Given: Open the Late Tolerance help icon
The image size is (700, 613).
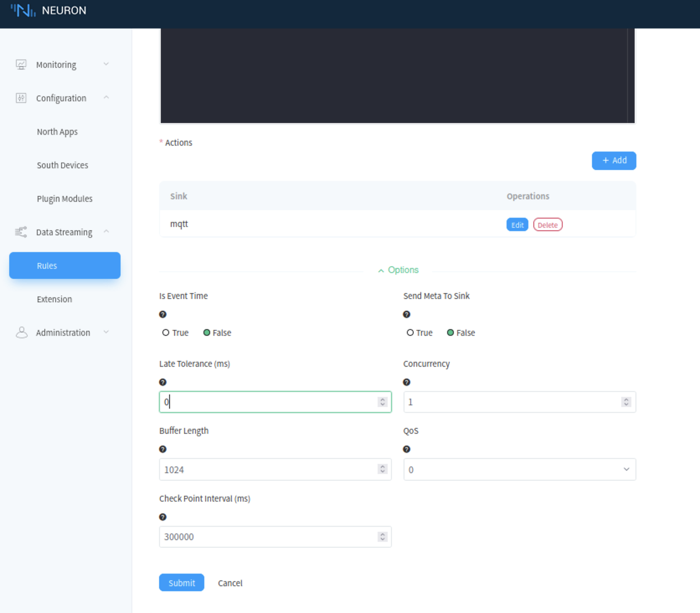Looking at the screenshot, I should click(163, 382).
